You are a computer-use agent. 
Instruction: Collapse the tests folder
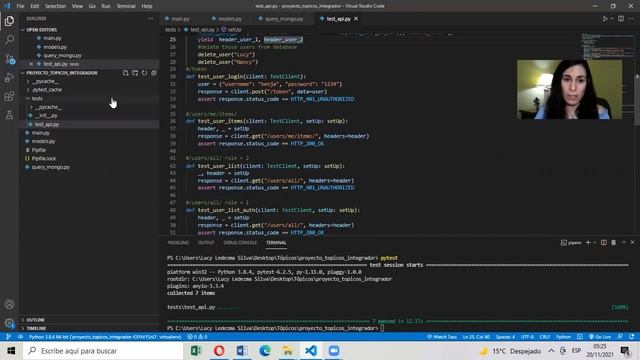tap(37, 98)
